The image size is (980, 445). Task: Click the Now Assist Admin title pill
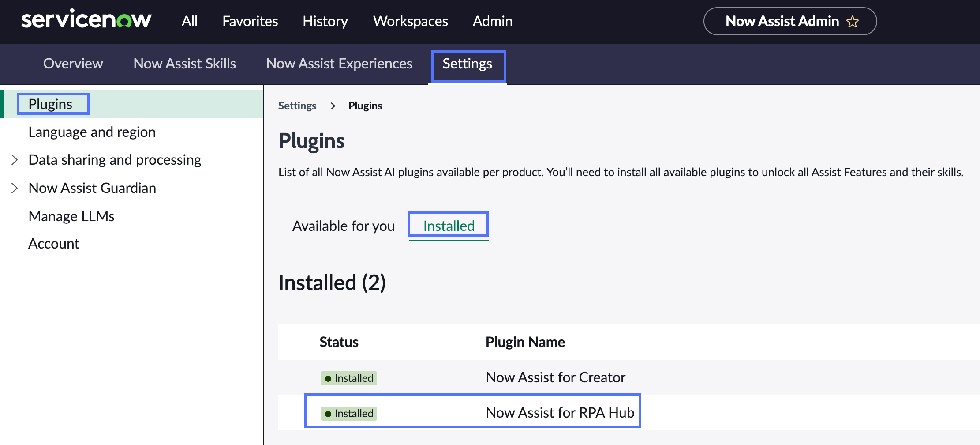(x=790, y=21)
